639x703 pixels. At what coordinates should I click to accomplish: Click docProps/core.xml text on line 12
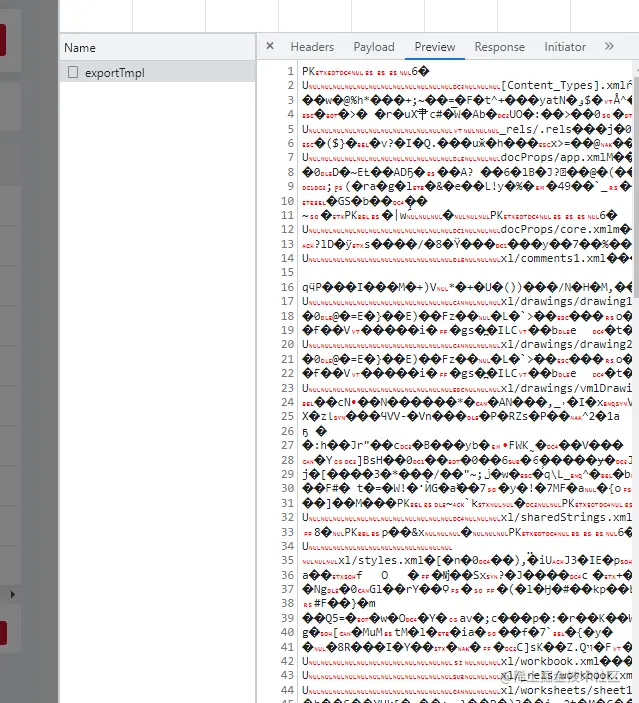pos(554,229)
